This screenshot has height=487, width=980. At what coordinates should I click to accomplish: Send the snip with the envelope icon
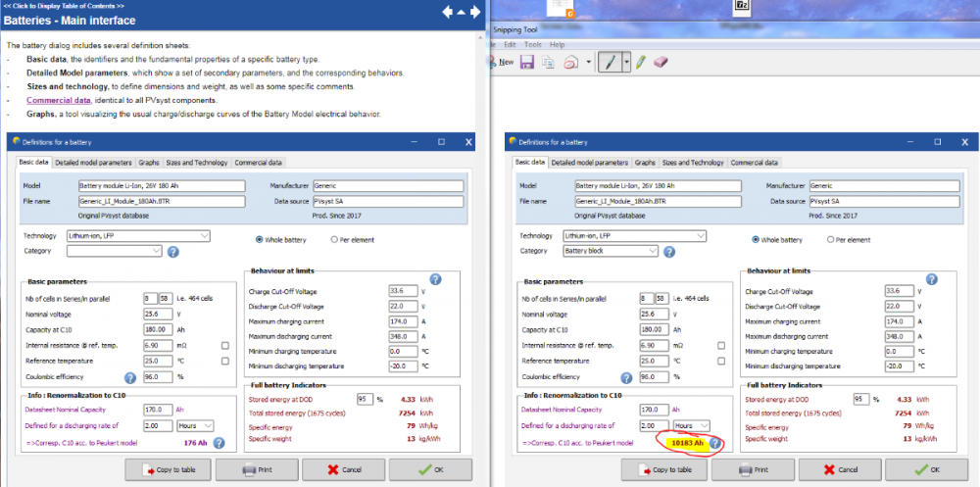(570, 62)
